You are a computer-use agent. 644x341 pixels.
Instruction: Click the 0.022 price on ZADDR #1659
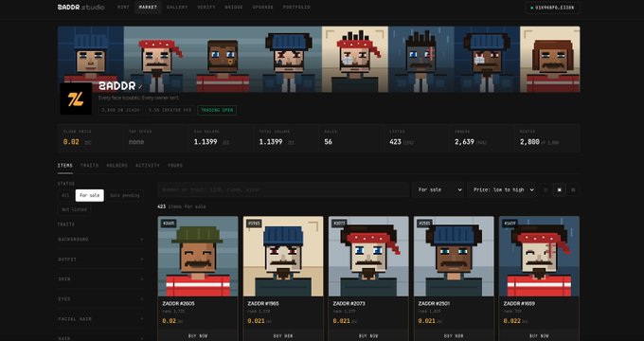pos(511,321)
